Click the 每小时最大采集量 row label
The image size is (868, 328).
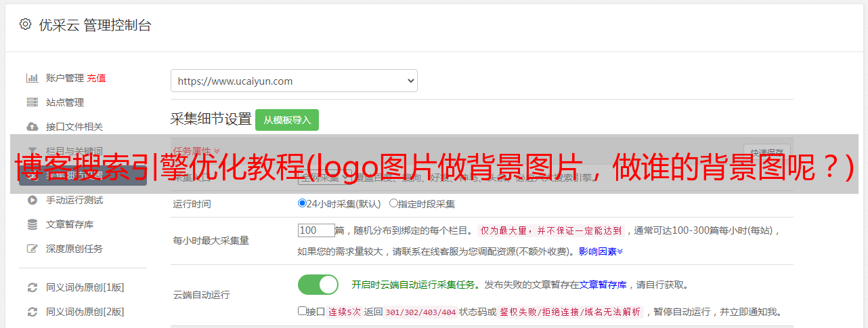click(x=211, y=241)
